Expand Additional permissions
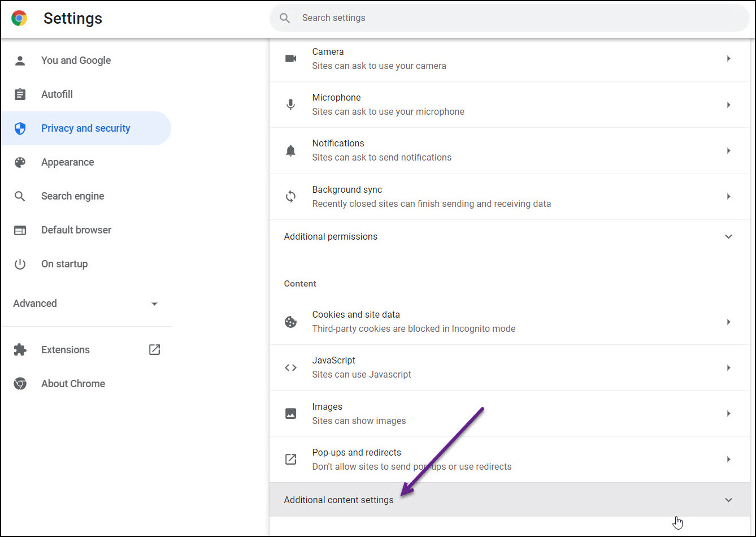The height and width of the screenshot is (537, 756). click(510, 237)
